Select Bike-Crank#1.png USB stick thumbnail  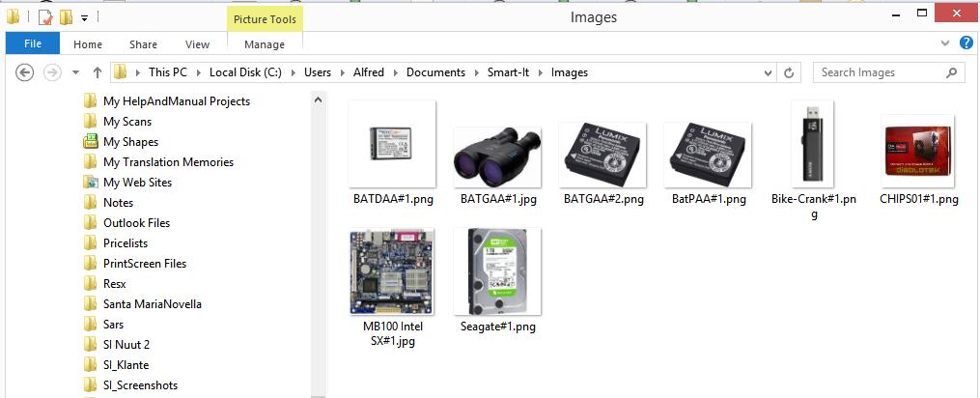click(813, 143)
